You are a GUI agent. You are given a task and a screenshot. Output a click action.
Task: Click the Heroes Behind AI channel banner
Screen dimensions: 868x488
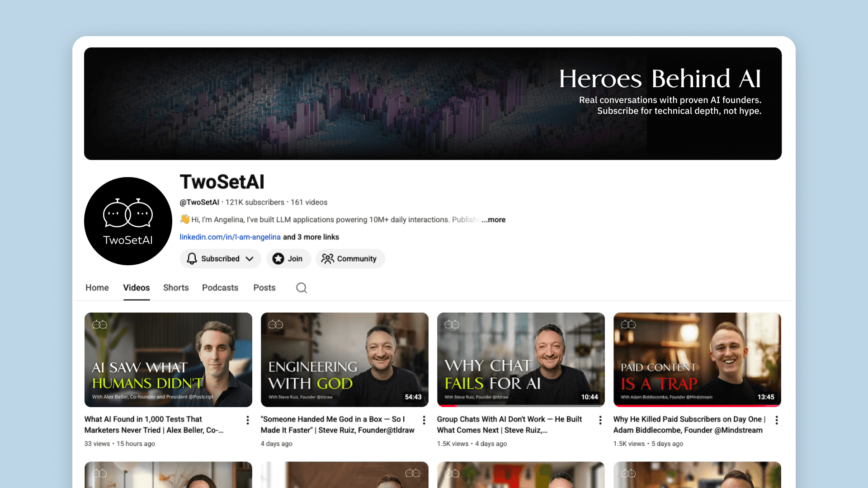pos(433,103)
